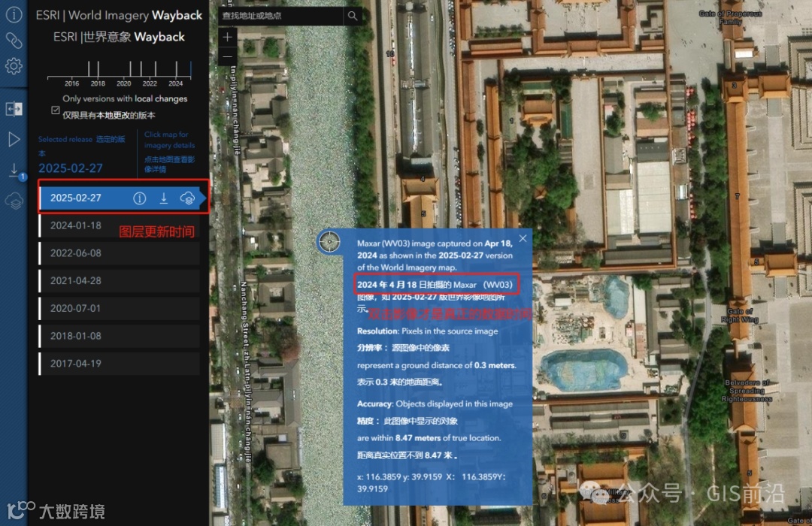Click the search magnifier button
This screenshot has width=812, height=526.
[353, 16]
